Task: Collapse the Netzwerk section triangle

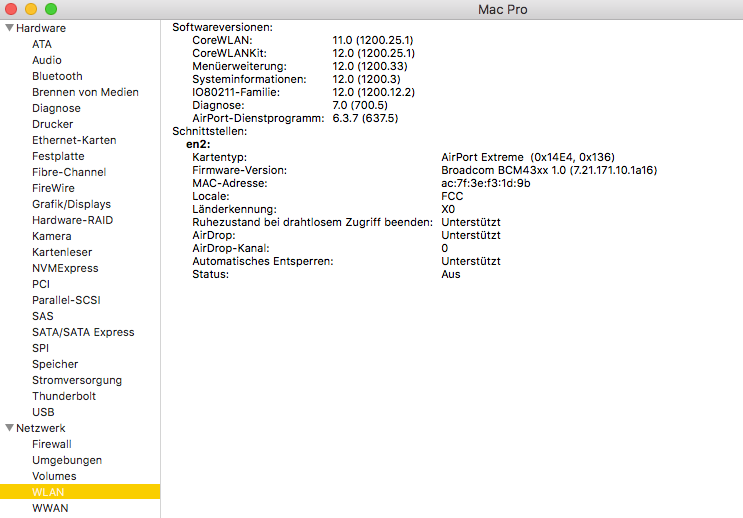Action: coord(9,428)
